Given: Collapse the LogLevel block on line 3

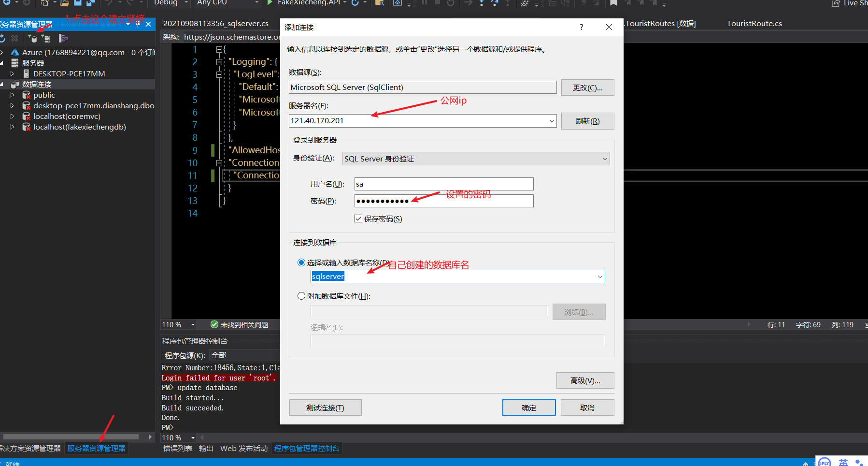Looking at the screenshot, I should point(219,74).
